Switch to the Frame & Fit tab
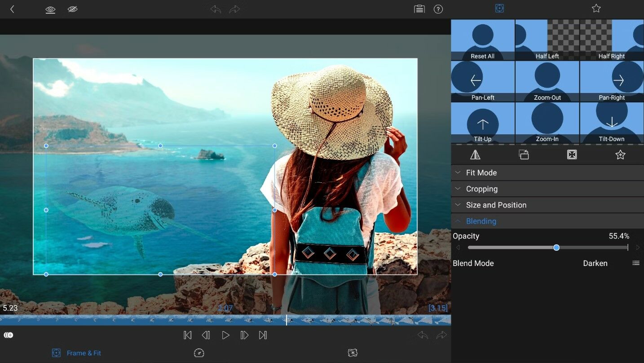 point(76,353)
